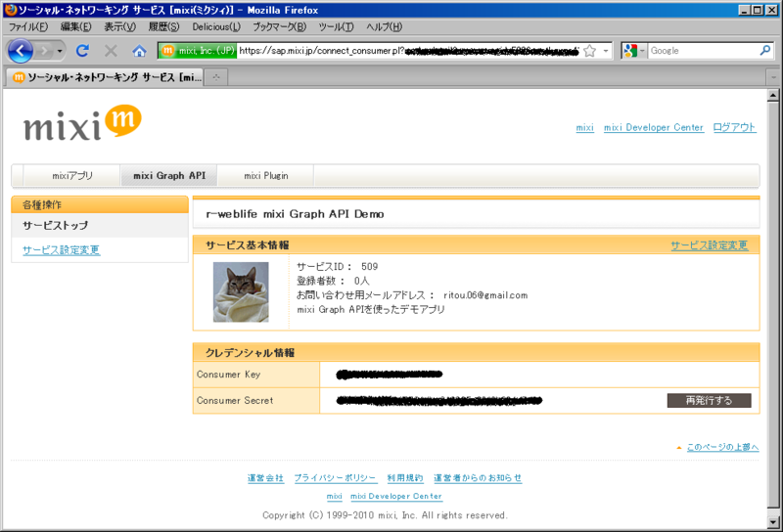Viewport: 783px width, 532px height.
Task: Bookmark this page with the star icon
Action: pos(590,51)
